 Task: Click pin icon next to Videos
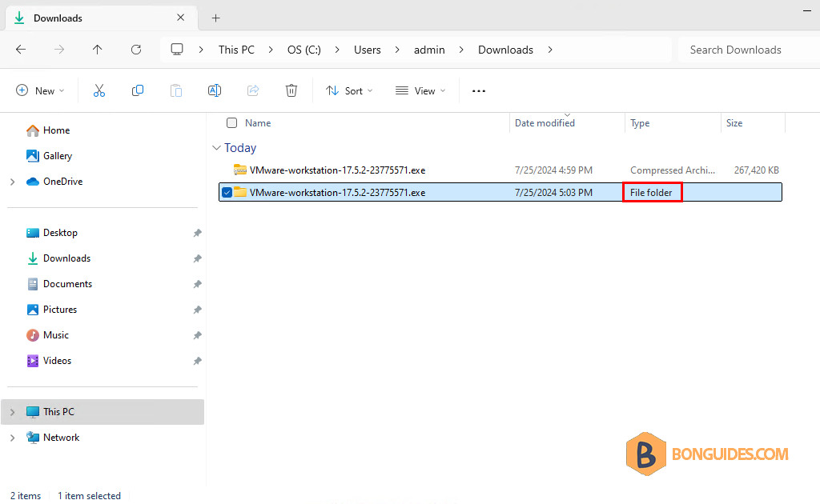coord(197,361)
